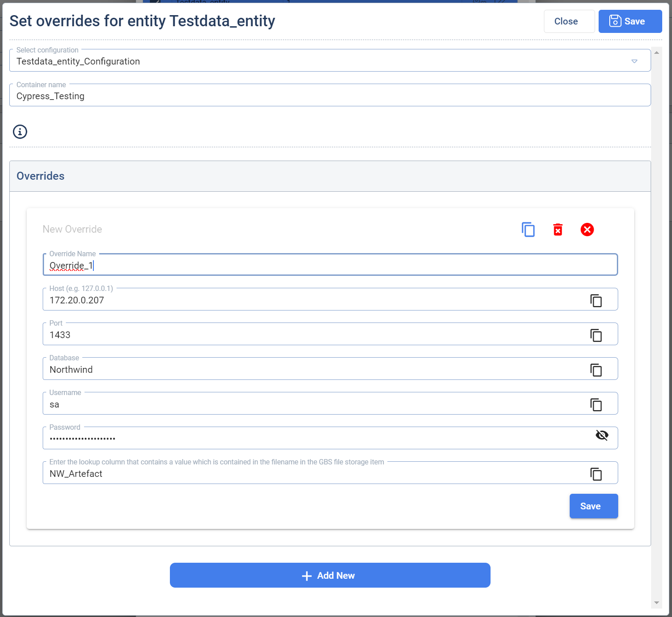The image size is (672, 617).
Task: Toggle password visibility eye icon
Action: coord(602,435)
